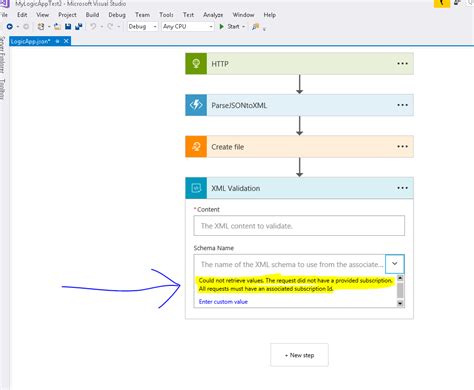474x390 pixels.
Task: Click the schema list scrollbar up arrow
Action: pyautogui.click(x=400, y=278)
